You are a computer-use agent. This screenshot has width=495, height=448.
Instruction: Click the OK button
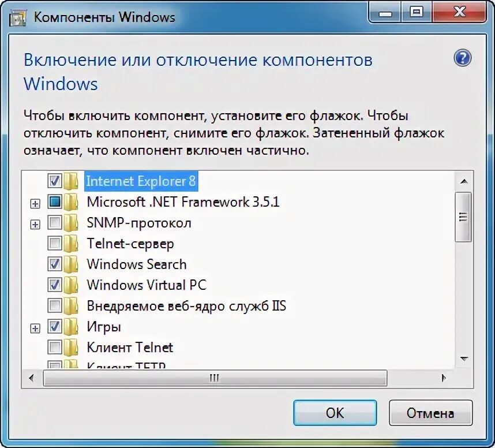point(335,413)
